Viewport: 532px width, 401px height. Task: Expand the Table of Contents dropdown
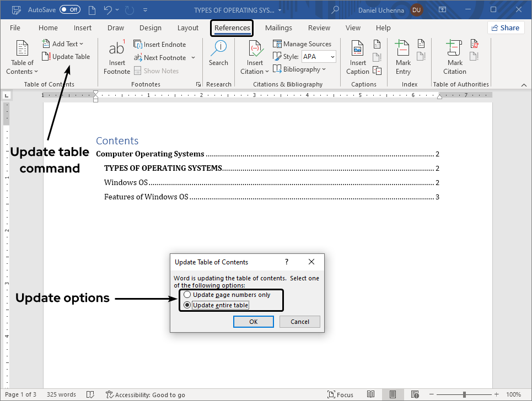pyautogui.click(x=22, y=72)
